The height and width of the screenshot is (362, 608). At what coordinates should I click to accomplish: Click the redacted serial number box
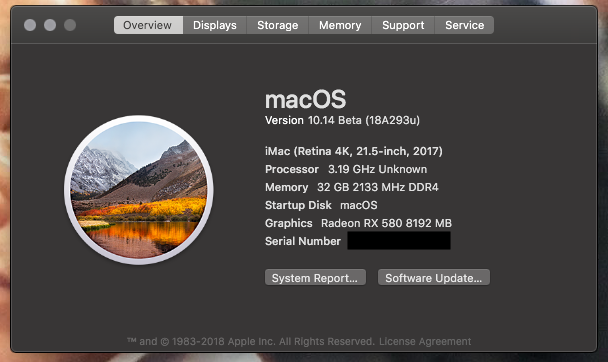pos(399,241)
